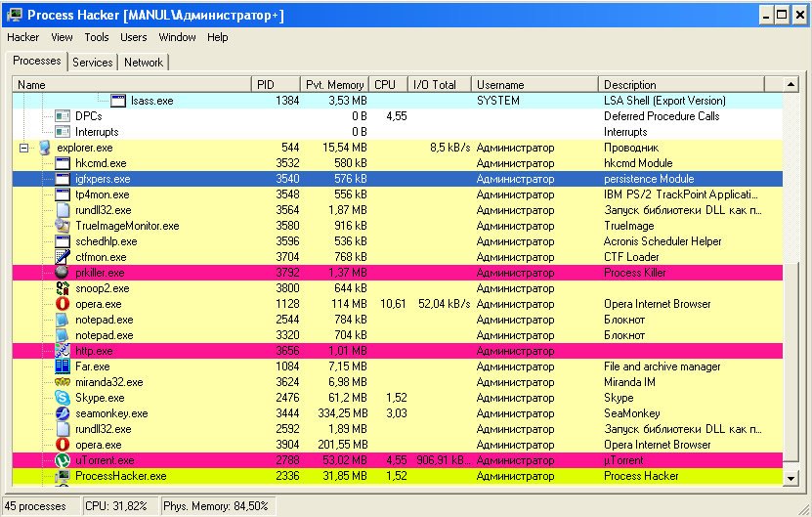
Task: Sort by I/O Total column header
Action: pyautogui.click(x=440, y=84)
